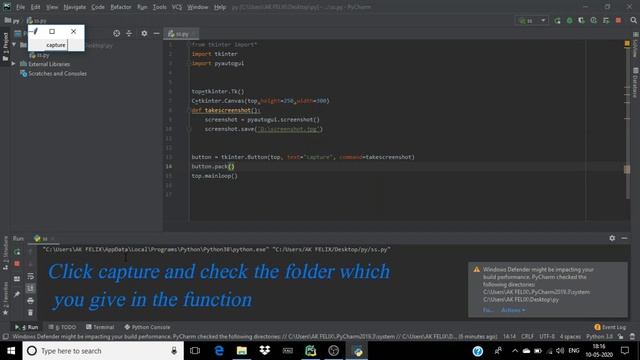Stop the process in Run panel
The image size is (640, 360).
tap(17, 264)
